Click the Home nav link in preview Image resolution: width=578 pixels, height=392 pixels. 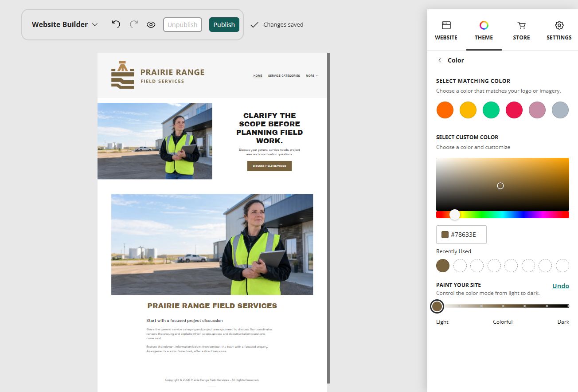click(258, 76)
